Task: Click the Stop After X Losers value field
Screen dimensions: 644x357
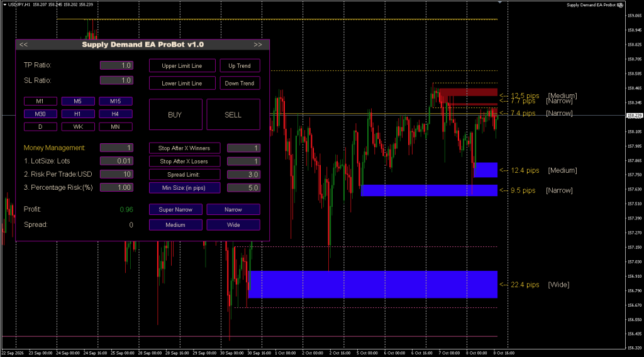Action: [x=243, y=162]
